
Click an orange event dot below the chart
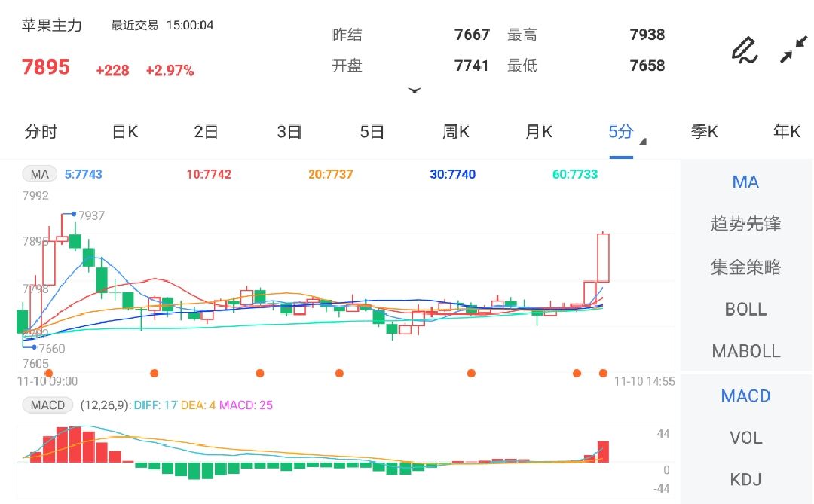[x=260, y=371]
